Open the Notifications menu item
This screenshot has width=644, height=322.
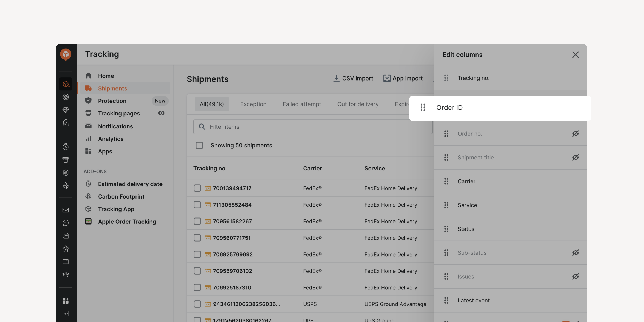pyautogui.click(x=115, y=126)
